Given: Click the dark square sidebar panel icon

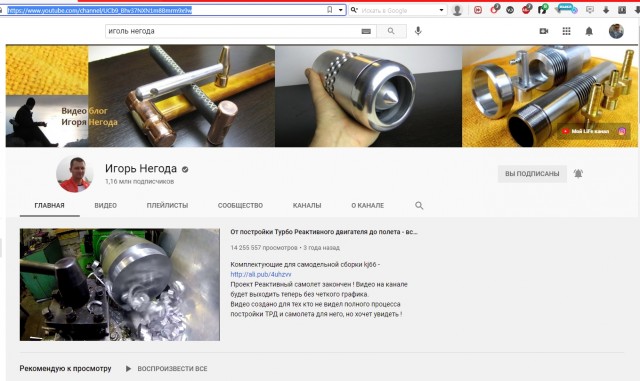Looking at the screenshot, I should click(622, 10).
